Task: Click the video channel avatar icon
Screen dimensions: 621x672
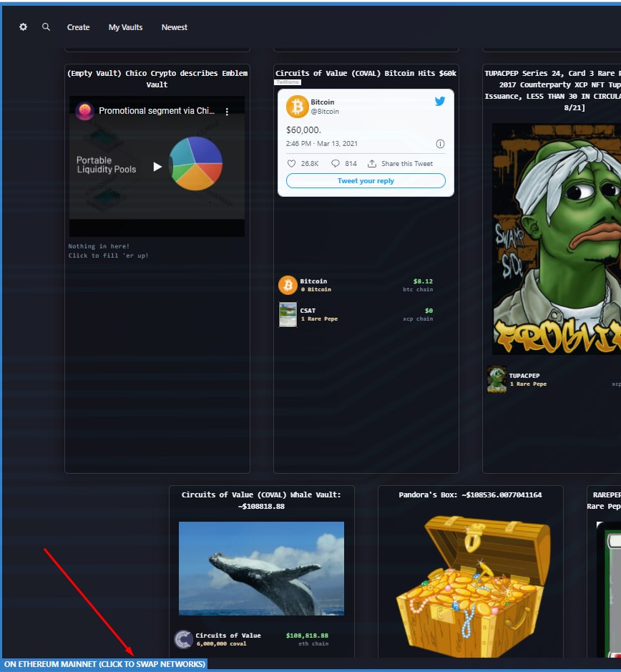Action: click(x=85, y=111)
